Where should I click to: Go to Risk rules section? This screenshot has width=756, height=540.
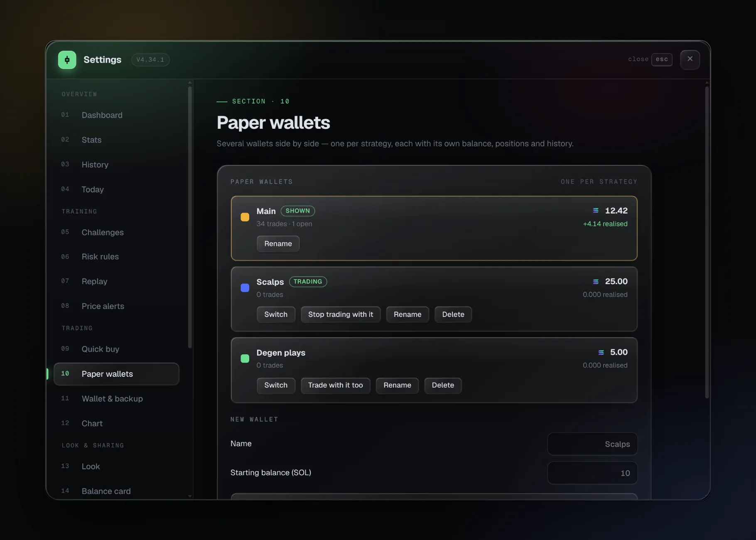[x=116, y=257]
